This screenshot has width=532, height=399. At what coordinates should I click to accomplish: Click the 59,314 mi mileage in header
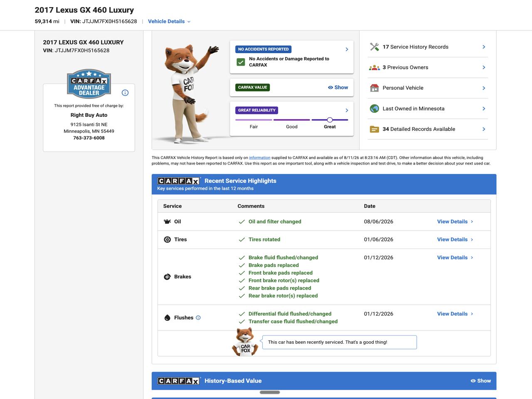47,22
